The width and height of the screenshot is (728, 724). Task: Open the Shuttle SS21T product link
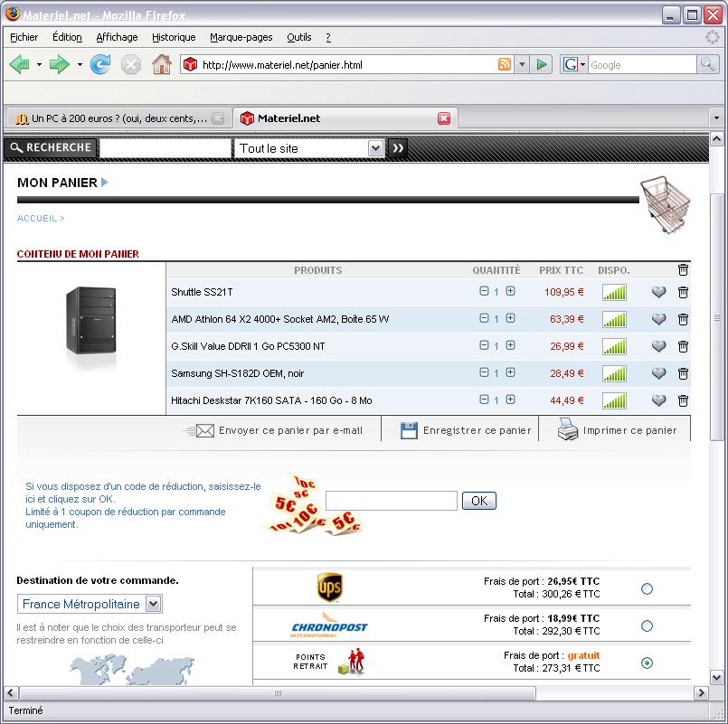[202, 292]
